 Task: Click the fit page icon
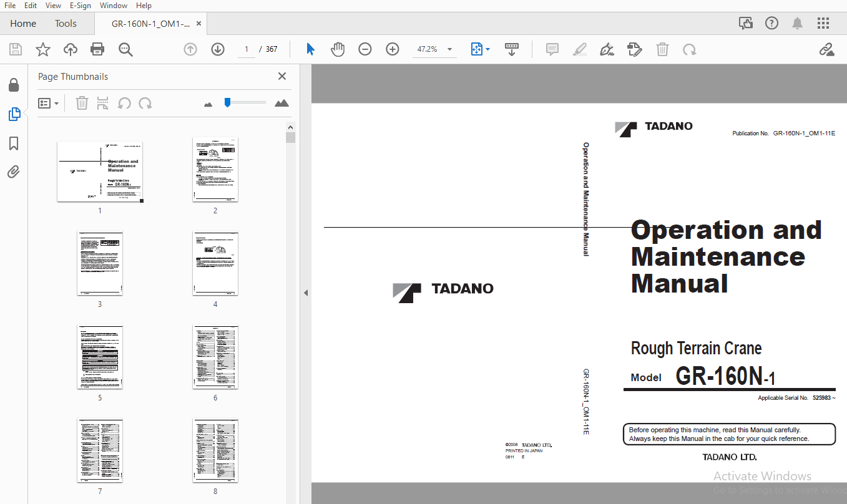coord(477,49)
